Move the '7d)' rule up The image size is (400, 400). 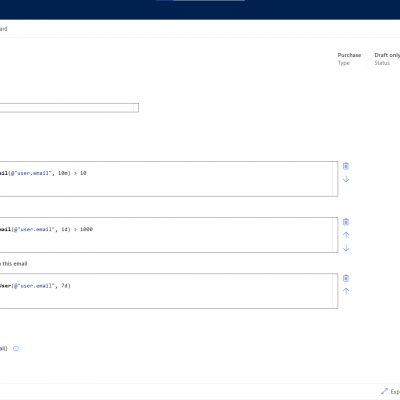coord(346,291)
